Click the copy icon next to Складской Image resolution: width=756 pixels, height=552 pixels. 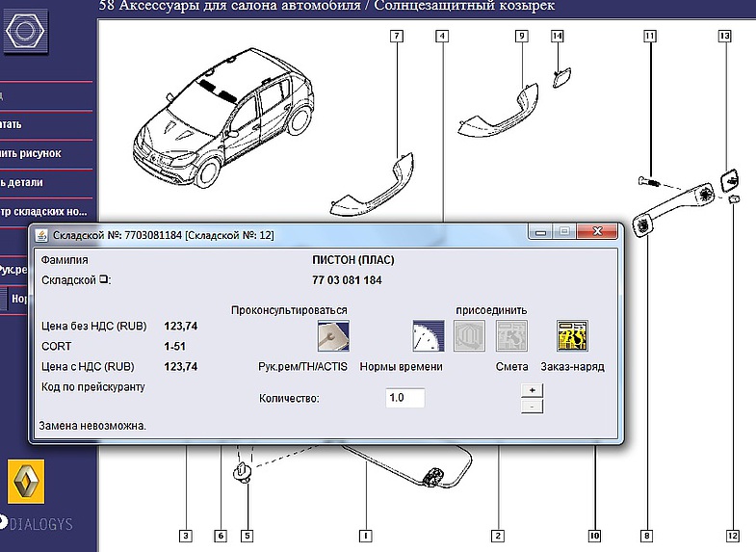pyautogui.click(x=106, y=280)
